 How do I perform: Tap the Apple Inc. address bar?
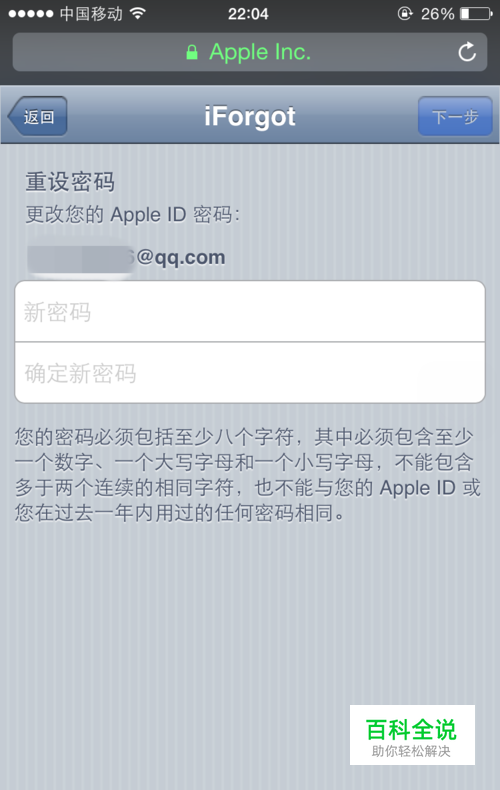tap(250, 52)
